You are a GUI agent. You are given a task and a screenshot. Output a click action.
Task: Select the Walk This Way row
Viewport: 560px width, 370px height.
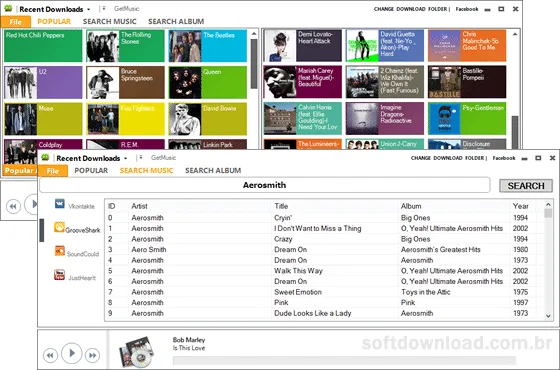(325, 271)
